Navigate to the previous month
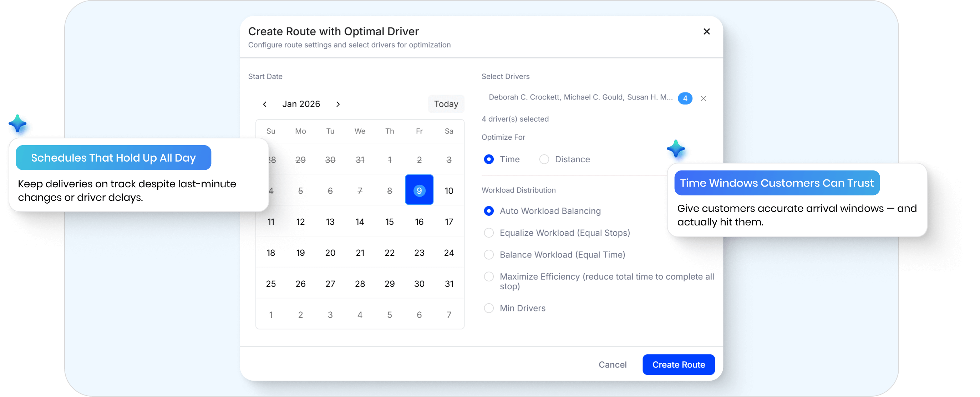 pos(265,104)
